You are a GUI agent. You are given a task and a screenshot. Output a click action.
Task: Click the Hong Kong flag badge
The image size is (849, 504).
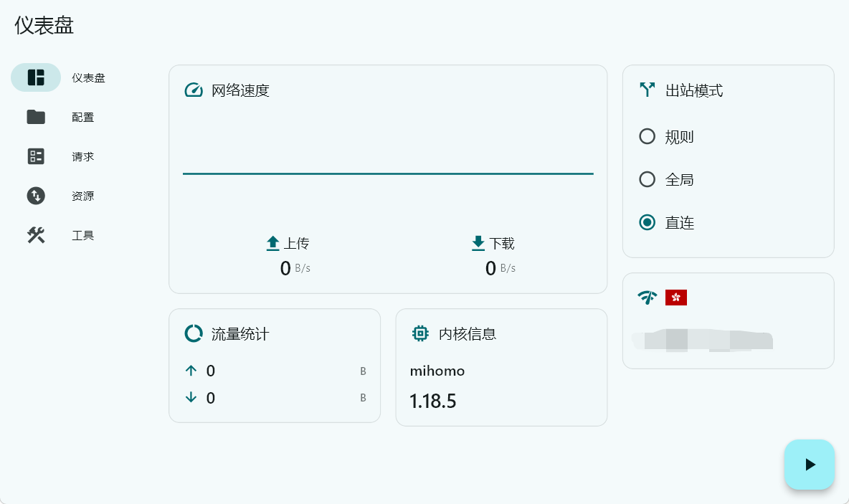tap(676, 297)
